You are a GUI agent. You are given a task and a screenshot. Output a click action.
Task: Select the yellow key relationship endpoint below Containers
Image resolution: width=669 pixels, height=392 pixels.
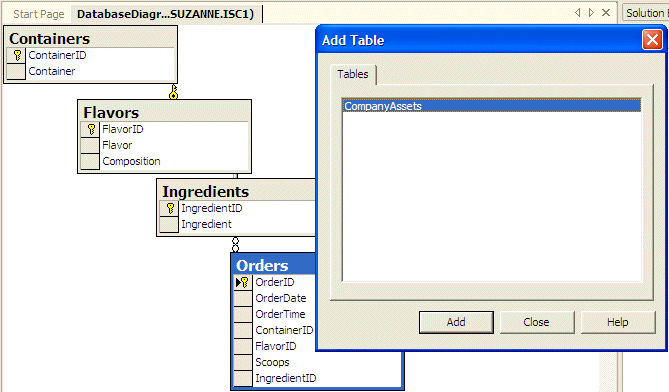173,92
